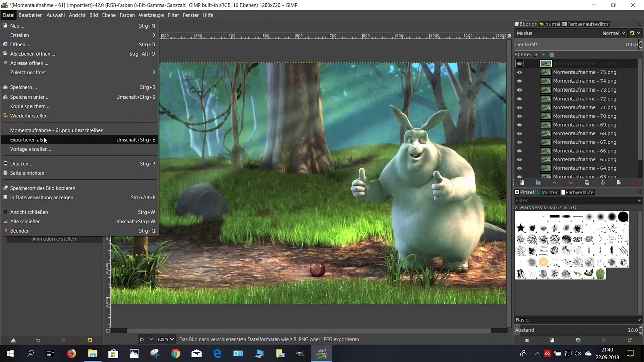Choose Exportieren als from Datei menu

pyautogui.click(x=80, y=140)
